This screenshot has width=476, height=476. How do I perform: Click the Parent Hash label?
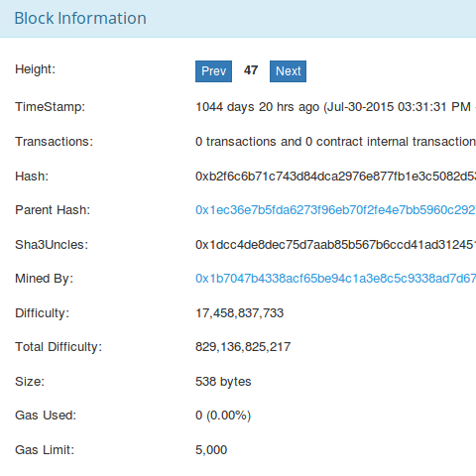(53, 210)
